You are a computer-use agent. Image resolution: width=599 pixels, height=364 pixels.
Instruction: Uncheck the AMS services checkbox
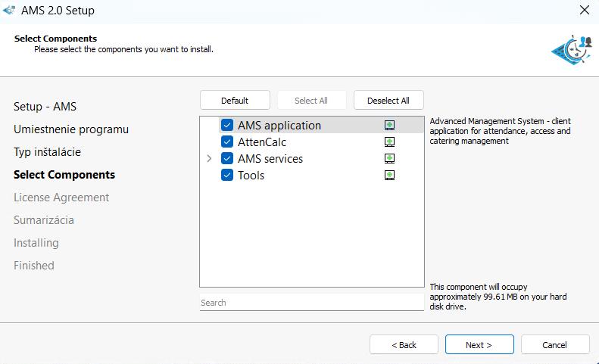point(227,159)
